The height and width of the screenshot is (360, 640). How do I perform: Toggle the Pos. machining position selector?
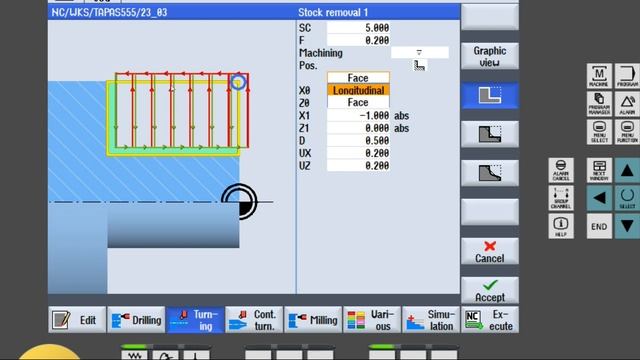[x=420, y=65]
